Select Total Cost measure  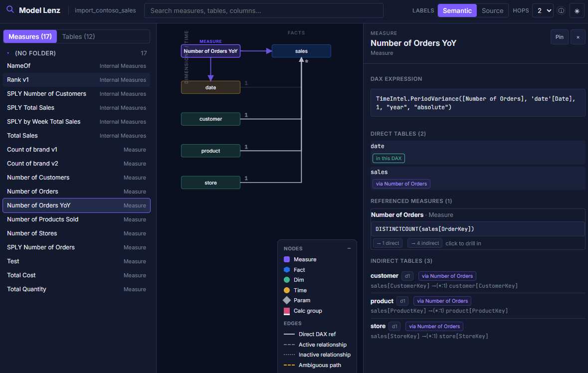(76, 275)
